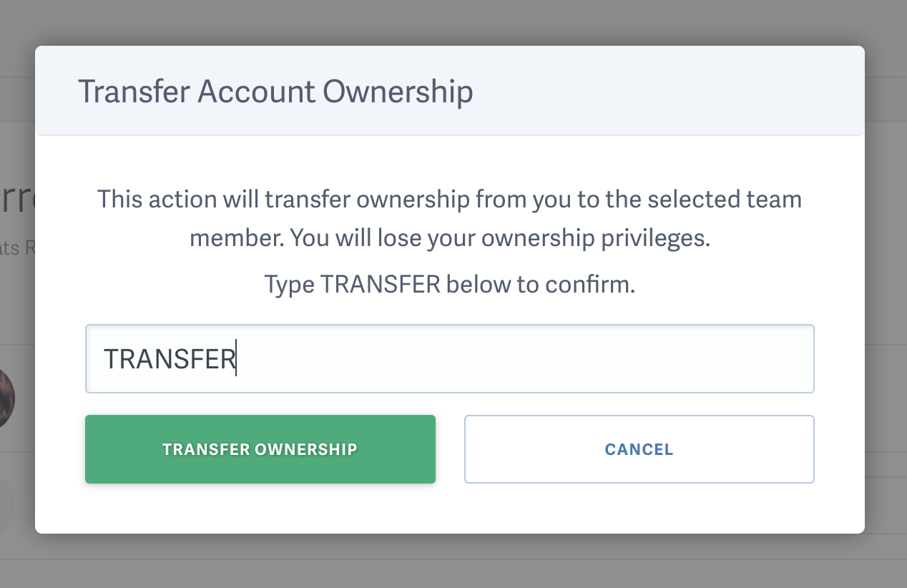Click the dimmed backdrop above the dialog
Screen dimensions: 907x588
point(453,21)
